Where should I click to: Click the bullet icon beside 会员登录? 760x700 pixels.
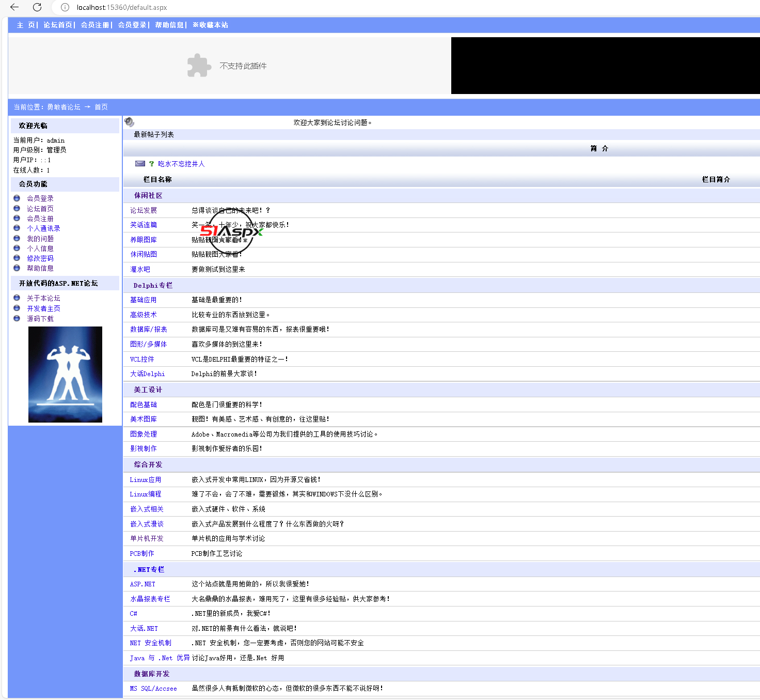[x=17, y=198]
